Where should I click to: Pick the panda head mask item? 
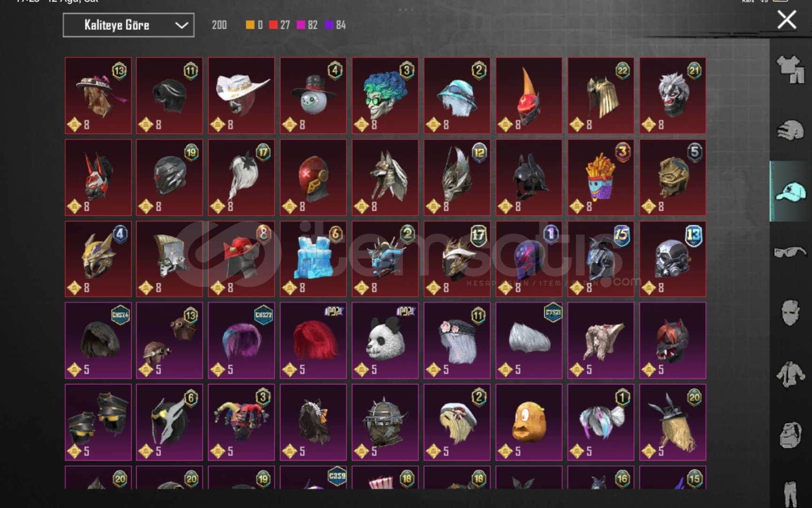pyautogui.click(x=385, y=341)
